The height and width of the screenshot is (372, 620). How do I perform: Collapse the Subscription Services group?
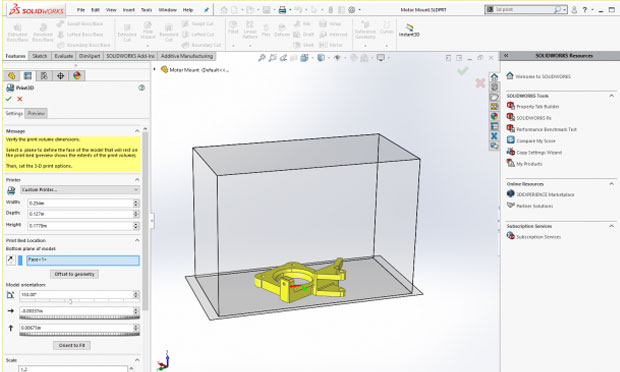point(612,226)
